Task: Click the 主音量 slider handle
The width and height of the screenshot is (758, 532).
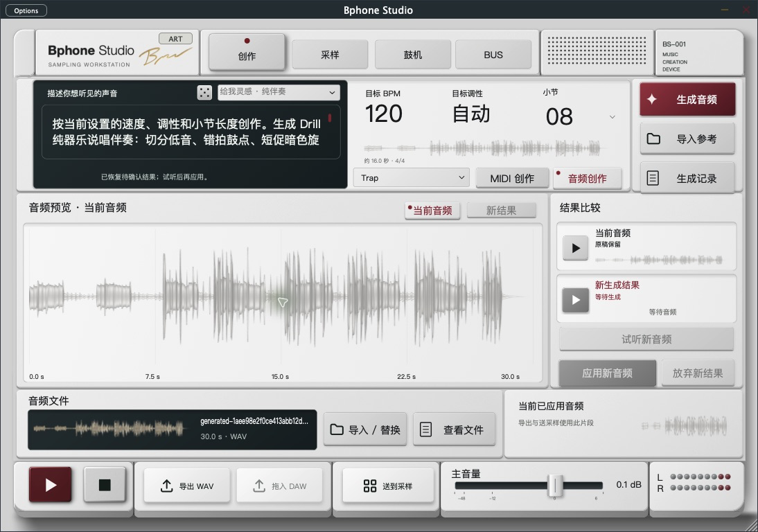Action: [x=555, y=485]
